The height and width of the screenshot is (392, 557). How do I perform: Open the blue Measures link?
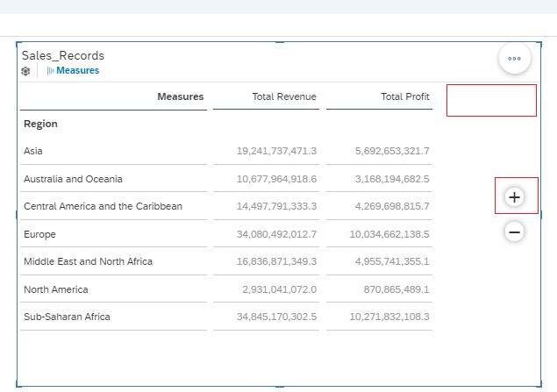pyautogui.click(x=77, y=70)
